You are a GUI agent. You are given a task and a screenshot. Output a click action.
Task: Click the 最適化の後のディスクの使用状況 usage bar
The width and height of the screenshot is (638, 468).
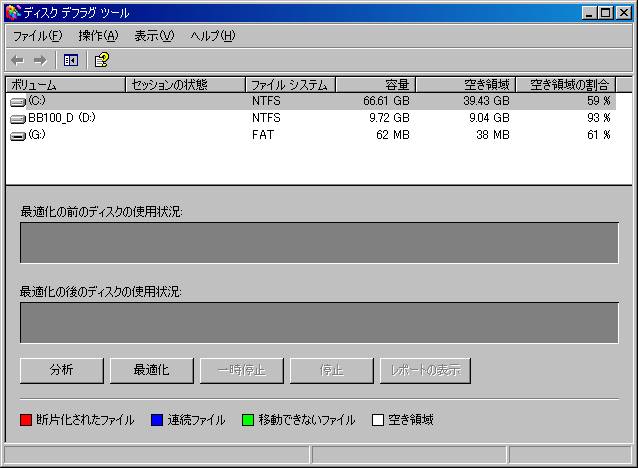coord(319,323)
